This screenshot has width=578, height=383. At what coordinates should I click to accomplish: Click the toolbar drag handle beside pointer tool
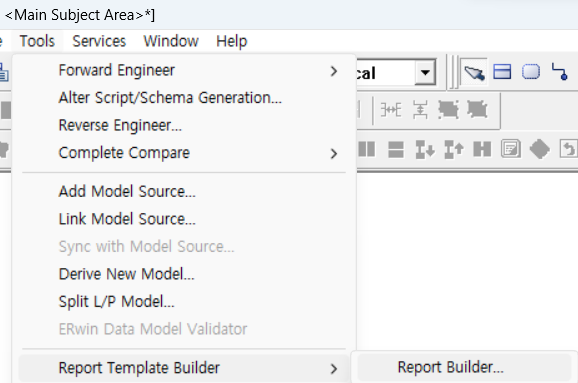[454, 72]
